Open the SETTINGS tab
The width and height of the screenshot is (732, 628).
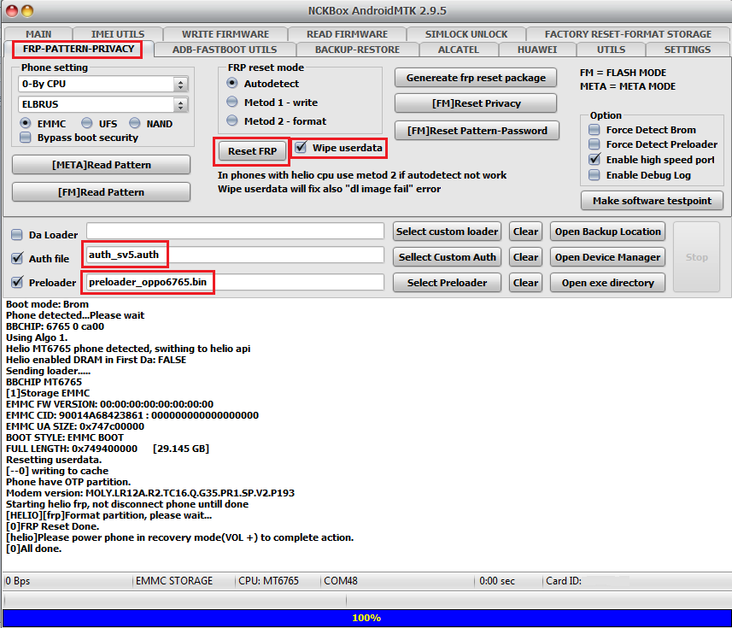(687, 49)
